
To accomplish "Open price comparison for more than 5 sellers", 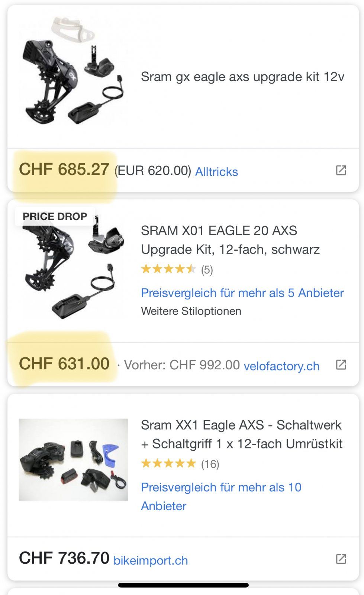I will point(242,293).
